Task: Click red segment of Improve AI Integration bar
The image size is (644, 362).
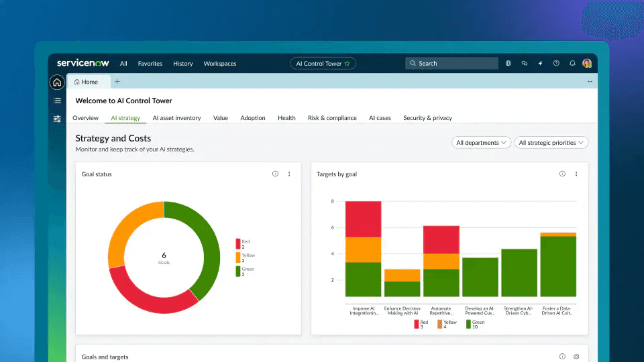Action: (x=363, y=219)
